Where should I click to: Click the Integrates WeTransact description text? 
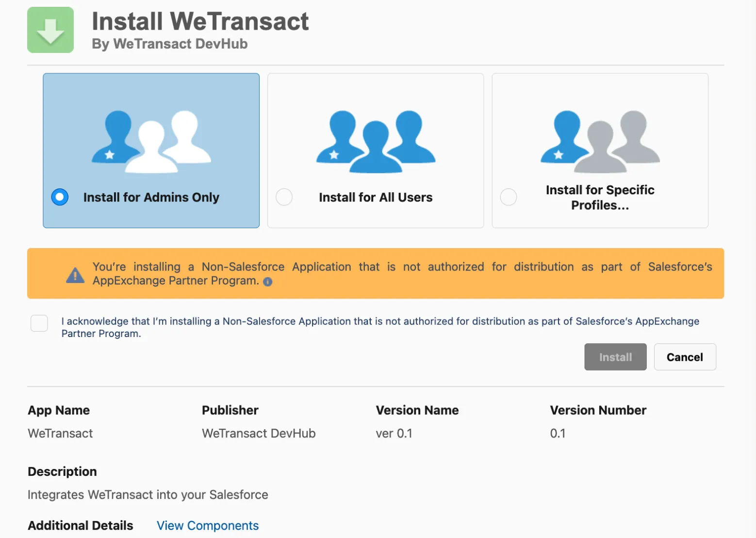pyautogui.click(x=148, y=495)
